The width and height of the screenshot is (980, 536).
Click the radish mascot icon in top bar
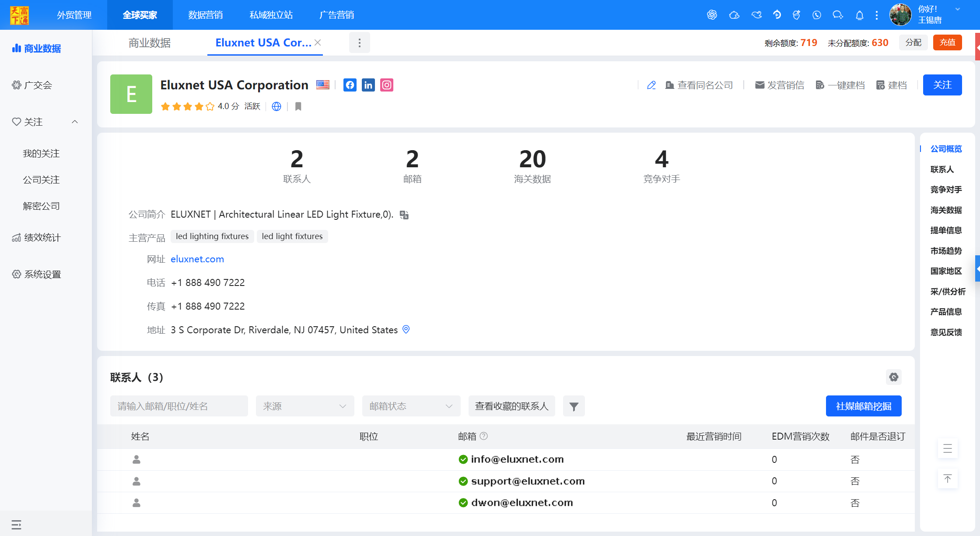pos(797,15)
